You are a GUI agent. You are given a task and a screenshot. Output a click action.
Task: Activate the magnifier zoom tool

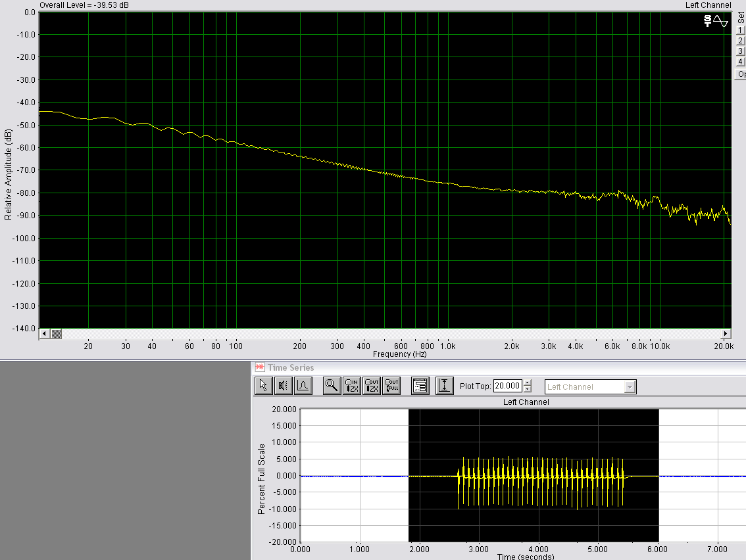pyautogui.click(x=332, y=386)
